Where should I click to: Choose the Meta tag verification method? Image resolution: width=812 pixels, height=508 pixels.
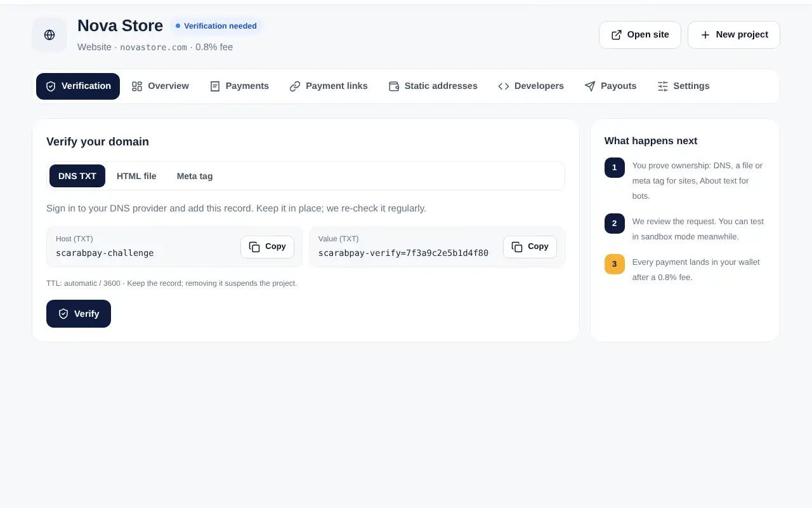(x=195, y=176)
